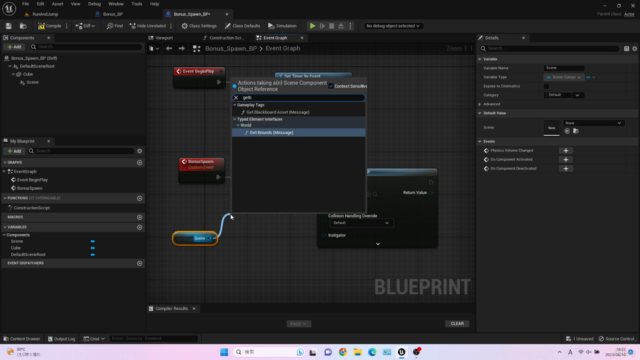Screen dimensions: 640x360
Task: Click the green Play button
Action: 312,26
